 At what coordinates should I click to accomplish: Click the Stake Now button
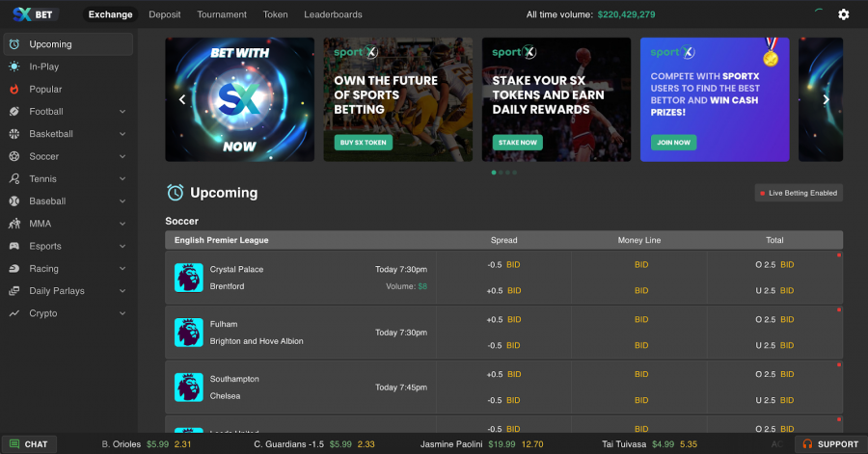coord(518,142)
